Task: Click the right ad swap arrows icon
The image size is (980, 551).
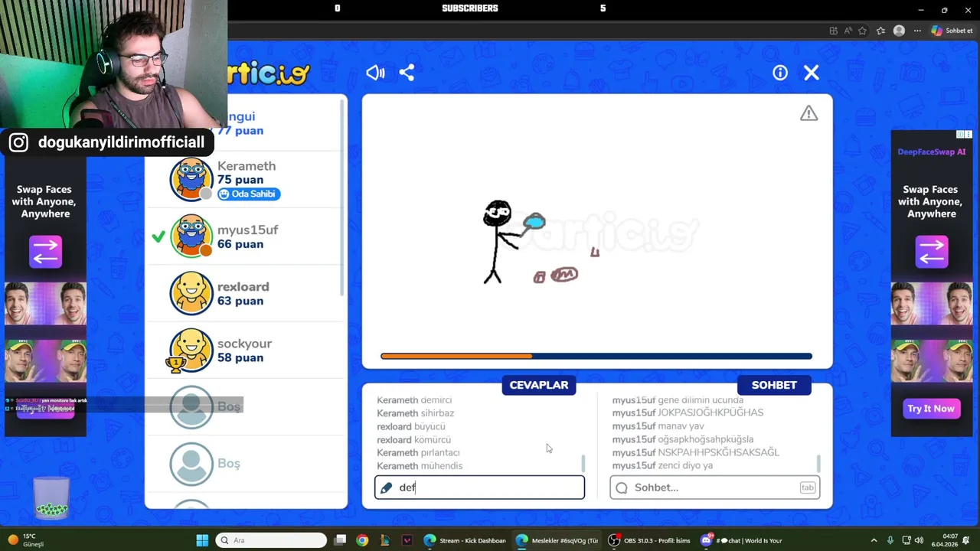Action: (931, 252)
